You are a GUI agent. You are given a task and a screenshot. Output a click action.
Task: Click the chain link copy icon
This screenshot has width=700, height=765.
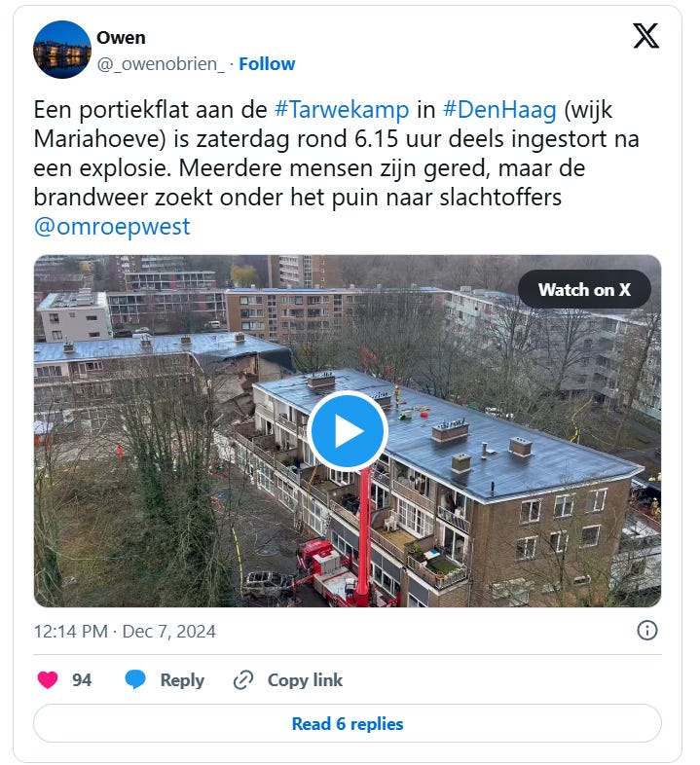[x=243, y=679]
